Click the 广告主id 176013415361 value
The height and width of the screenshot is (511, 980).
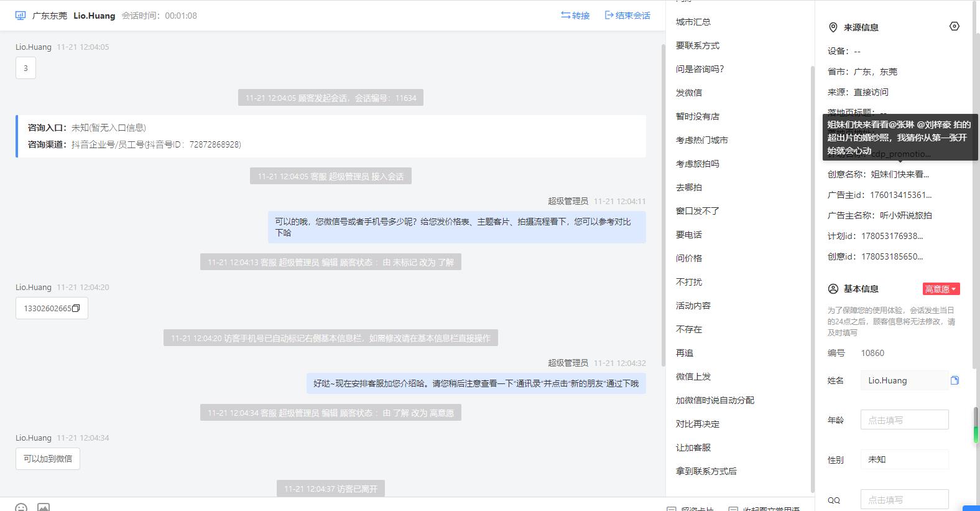pyautogui.click(x=901, y=195)
